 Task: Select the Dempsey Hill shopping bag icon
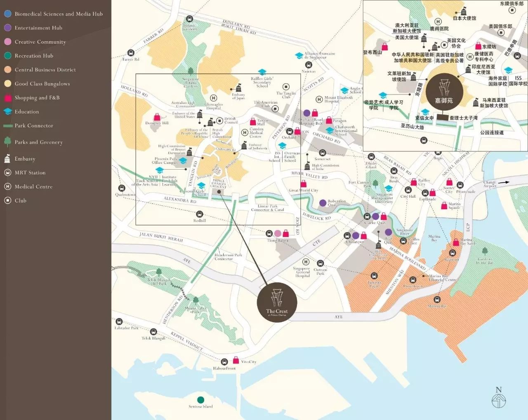[157, 117]
